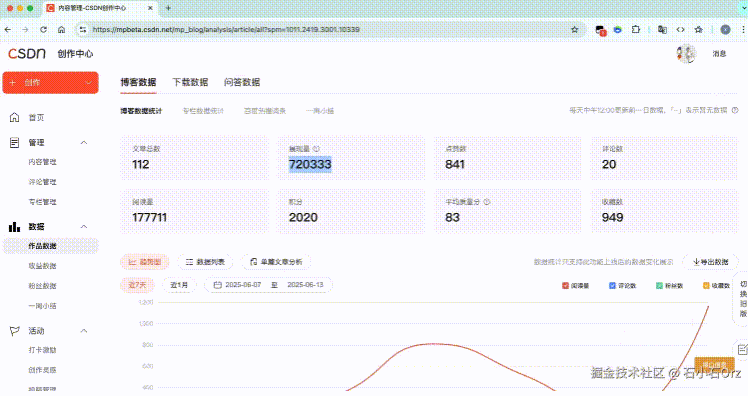Screen dimensions: 748x396
Task: Click the 数据 bar-chart icon in sidebar
Action: [15, 227]
